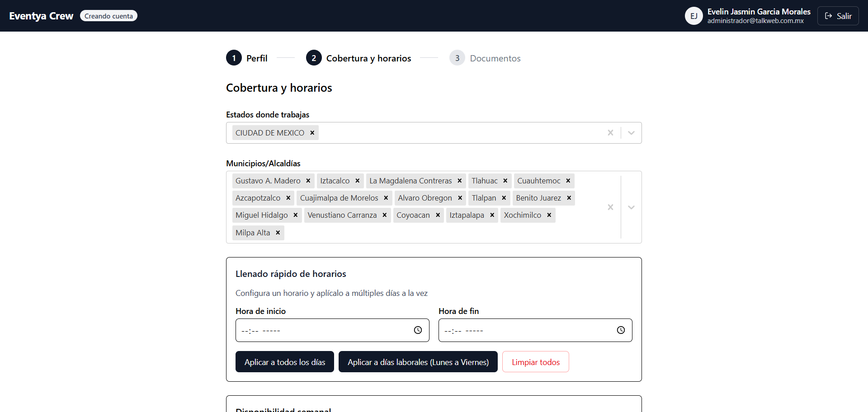Remove the Milpa Alta tag

(277, 233)
